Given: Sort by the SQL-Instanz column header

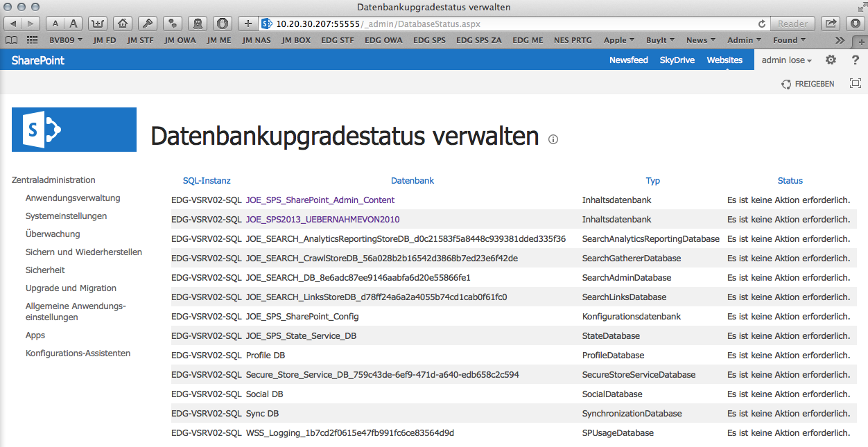Looking at the screenshot, I should pos(207,181).
